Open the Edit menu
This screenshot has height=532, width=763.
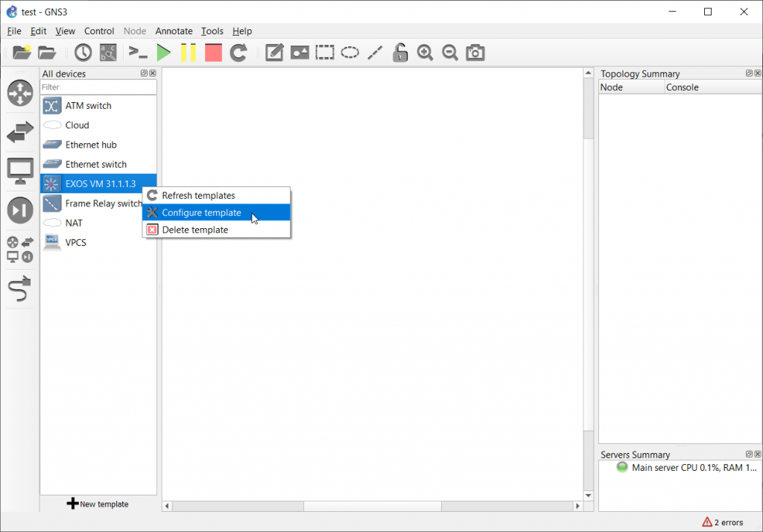38,31
